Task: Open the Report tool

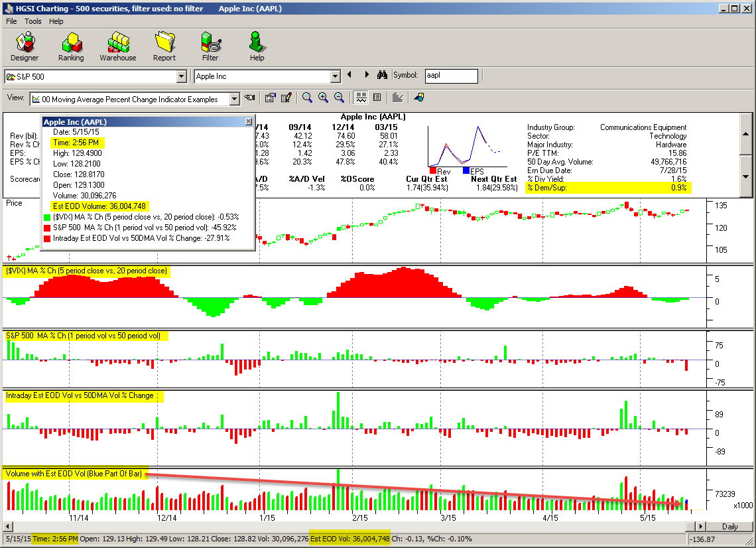Action: [164, 47]
